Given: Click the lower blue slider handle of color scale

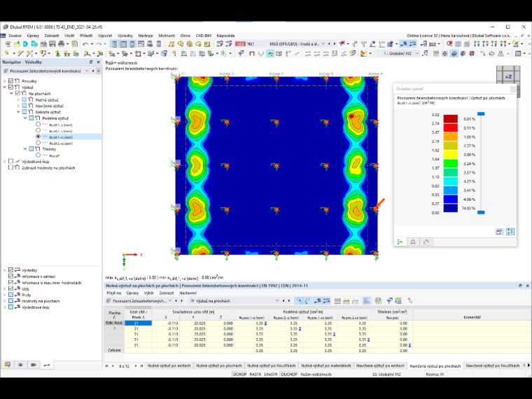Looking at the screenshot, I should 481,212.
